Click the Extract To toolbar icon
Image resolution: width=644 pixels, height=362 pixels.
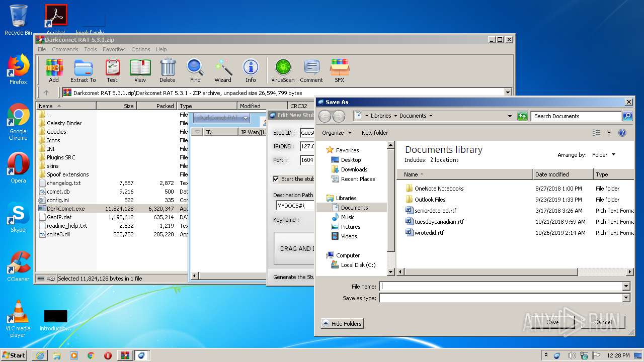click(83, 71)
